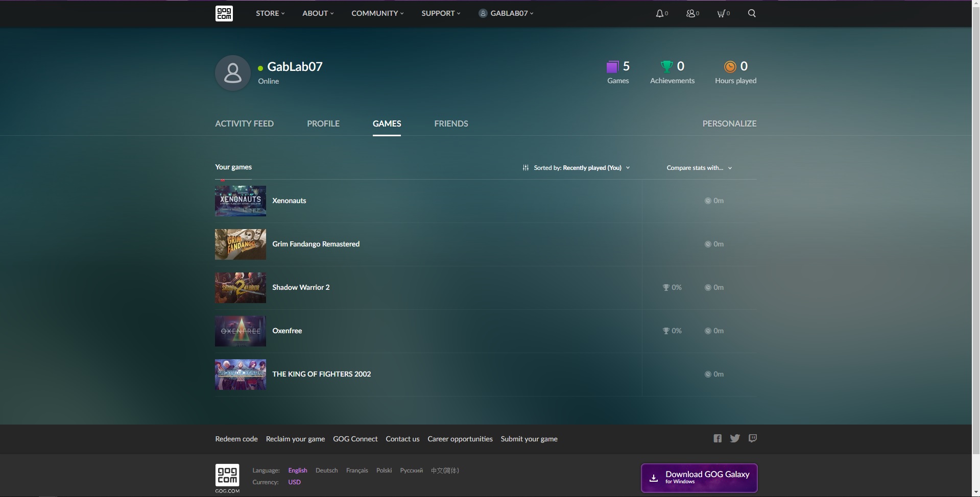Click the Contact us link
Screen dimensions: 980x497
(x=402, y=439)
